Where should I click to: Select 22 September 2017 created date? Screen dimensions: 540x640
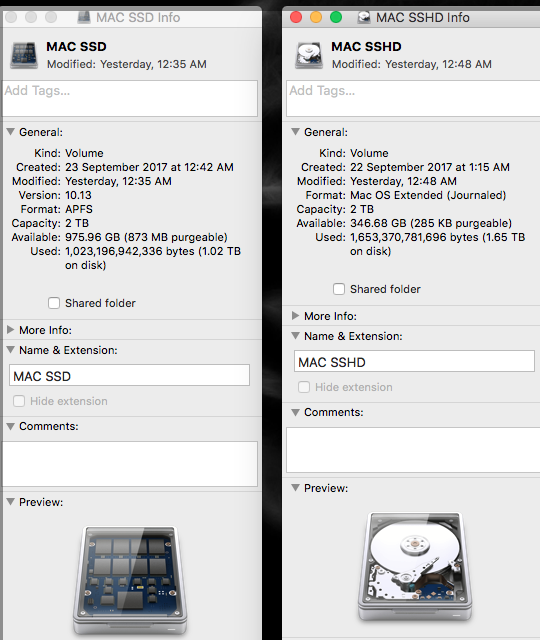click(x=430, y=167)
